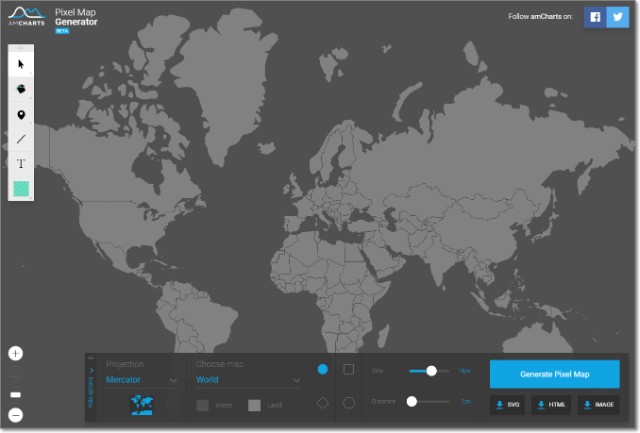Zoom in with the plus button
640x433 pixels.
click(x=16, y=353)
